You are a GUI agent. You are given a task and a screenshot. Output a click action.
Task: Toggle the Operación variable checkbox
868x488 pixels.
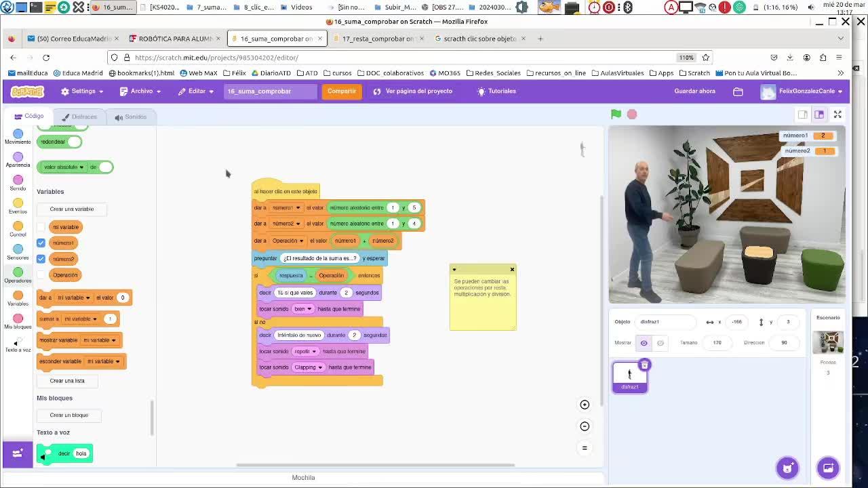click(41, 274)
